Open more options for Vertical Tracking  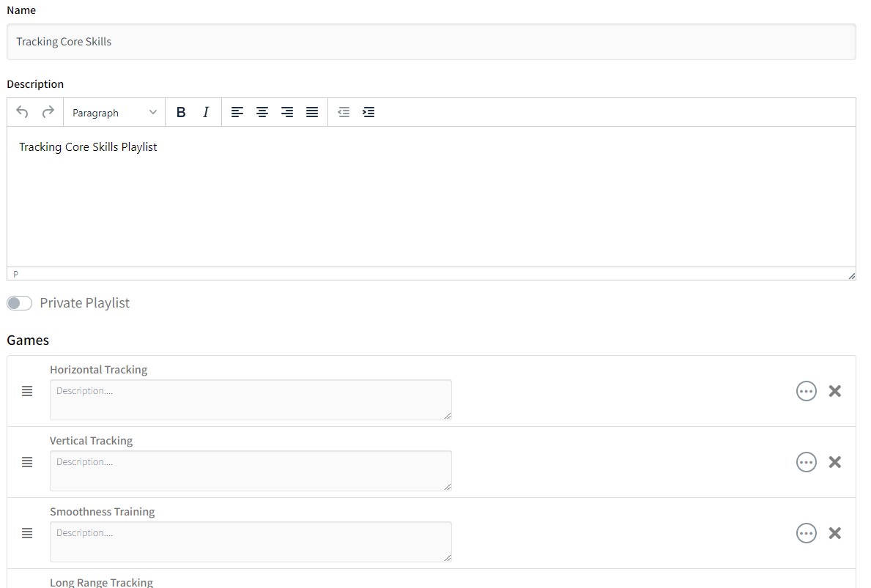pos(806,462)
